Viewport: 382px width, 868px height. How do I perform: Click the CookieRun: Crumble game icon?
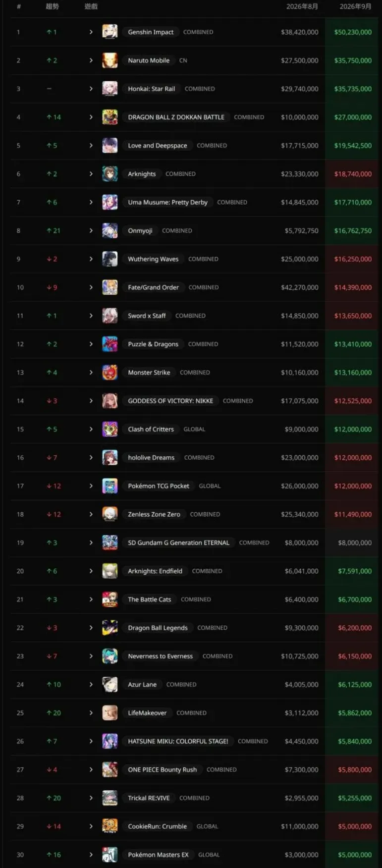(110, 826)
